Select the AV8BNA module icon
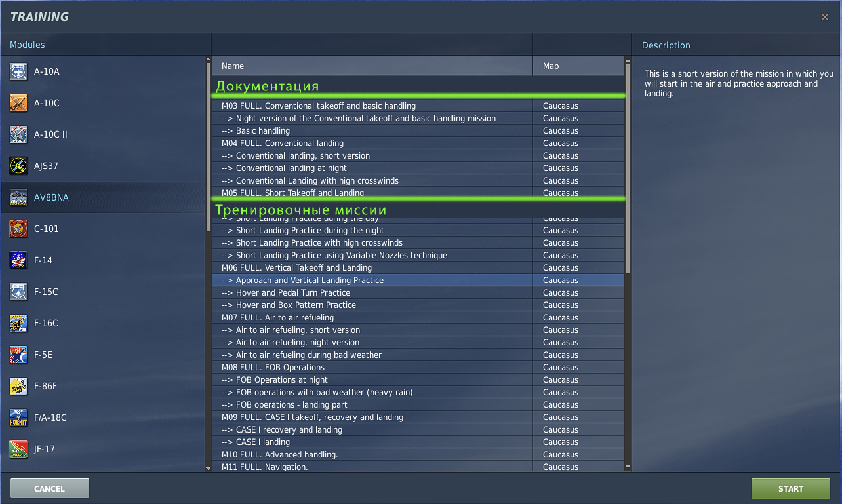The image size is (842, 504). tap(18, 197)
